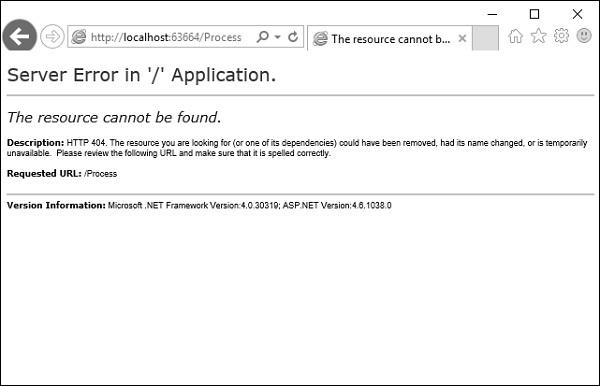Click the 'HTTP 404' text in description
This screenshot has width=600, height=386.
pyautogui.click(x=86, y=143)
